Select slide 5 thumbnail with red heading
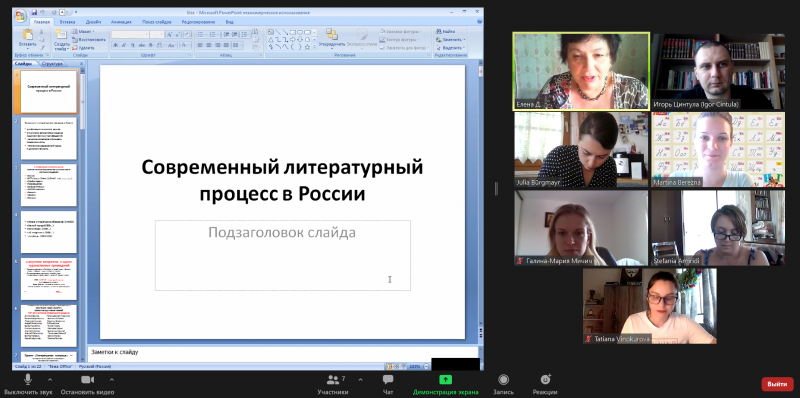Image resolution: width=800 pixels, height=398 pixels. 48,279
